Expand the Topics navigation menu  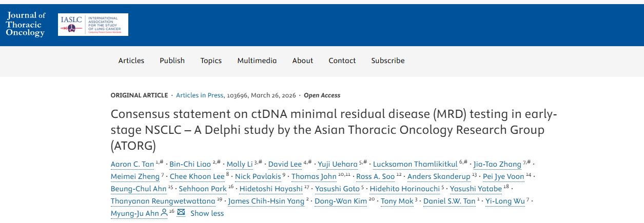[211, 60]
